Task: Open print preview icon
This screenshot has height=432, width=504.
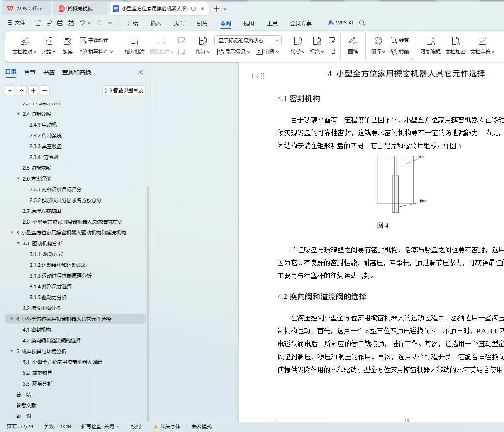Action: 71,23
